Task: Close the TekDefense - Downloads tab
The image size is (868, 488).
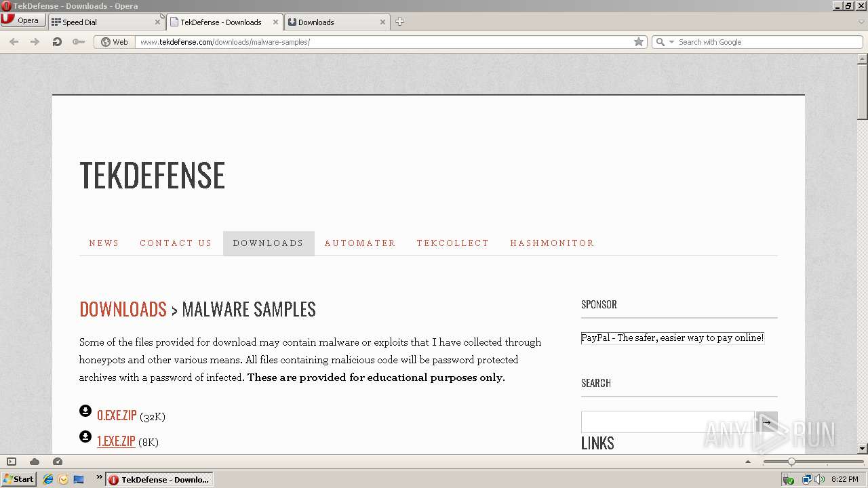Action: 275,22
